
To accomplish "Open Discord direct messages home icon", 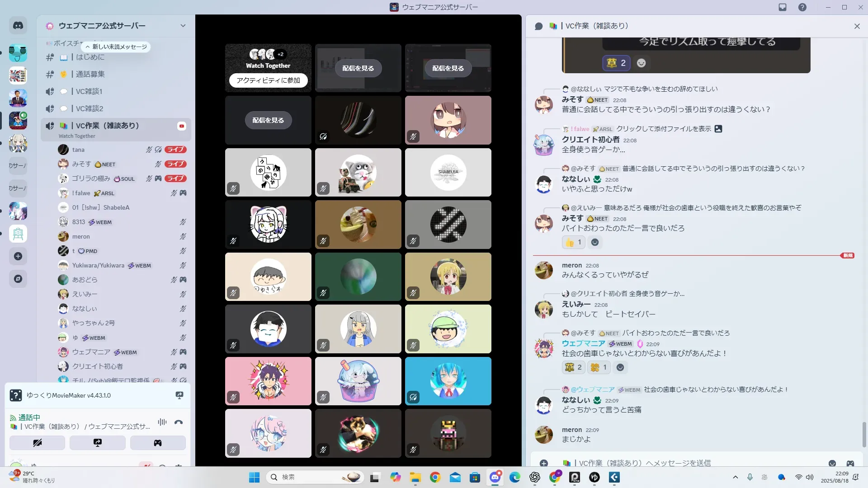I will pyautogui.click(x=18, y=26).
